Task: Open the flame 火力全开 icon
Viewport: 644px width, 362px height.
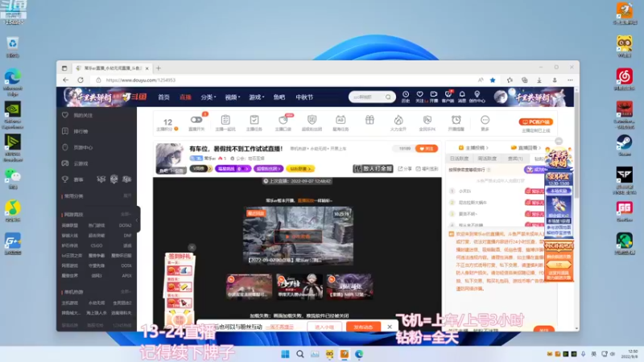Action: tap(398, 120)
